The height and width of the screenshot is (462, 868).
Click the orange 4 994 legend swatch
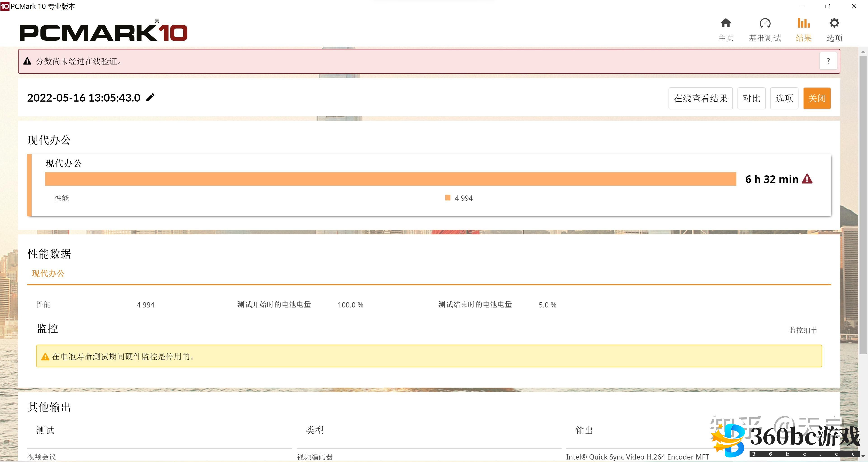[x=448, y=198]
